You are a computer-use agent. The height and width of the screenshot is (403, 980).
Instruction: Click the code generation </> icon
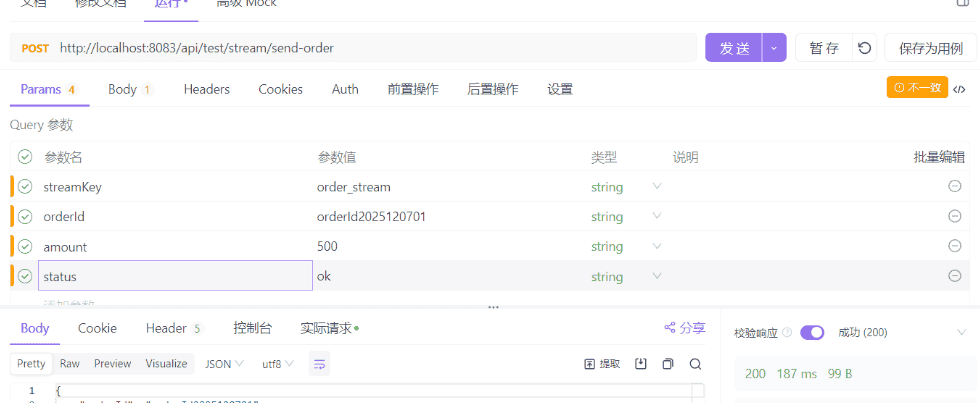959,89
